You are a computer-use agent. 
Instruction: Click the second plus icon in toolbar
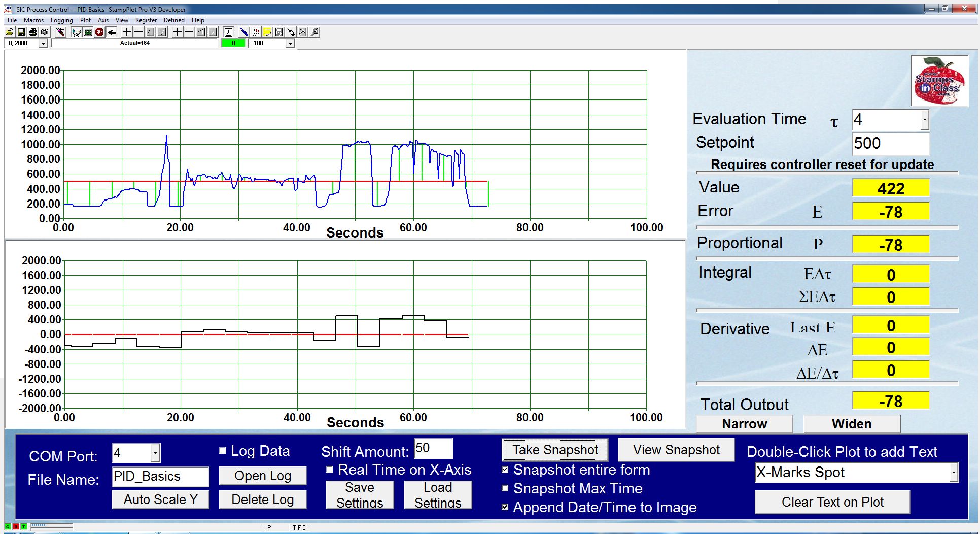pyautogui.click(x=178, y=32)
